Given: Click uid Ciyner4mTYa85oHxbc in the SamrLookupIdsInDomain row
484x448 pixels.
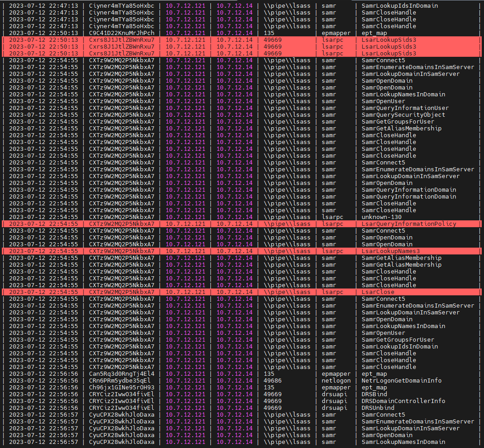Looking at the screenshot, I should tap(122, 5).
